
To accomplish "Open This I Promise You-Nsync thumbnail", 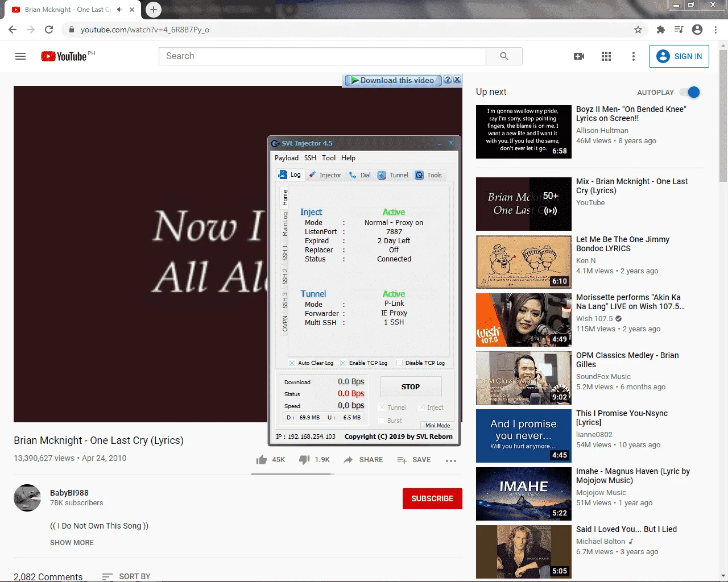I will point(524,436).
